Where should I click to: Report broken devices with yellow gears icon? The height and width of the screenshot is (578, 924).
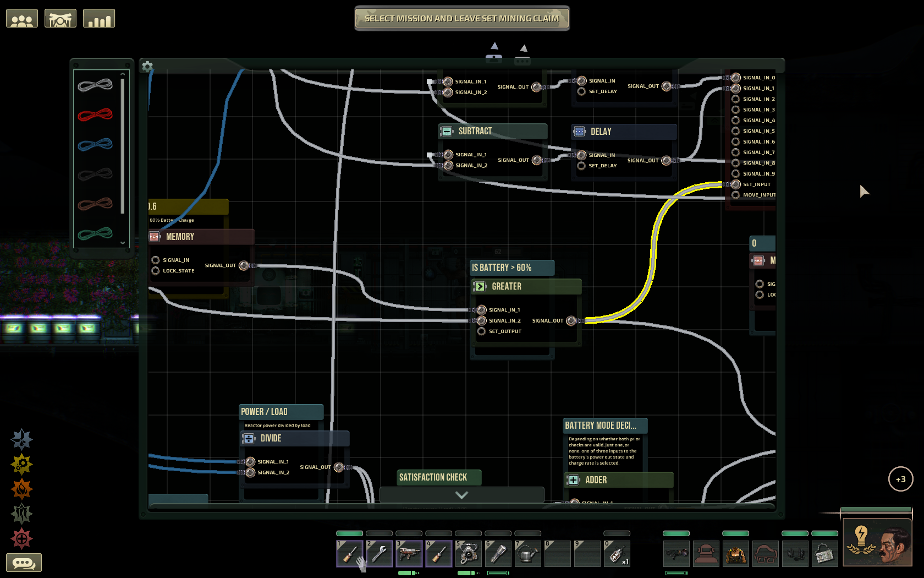point(22,465)
